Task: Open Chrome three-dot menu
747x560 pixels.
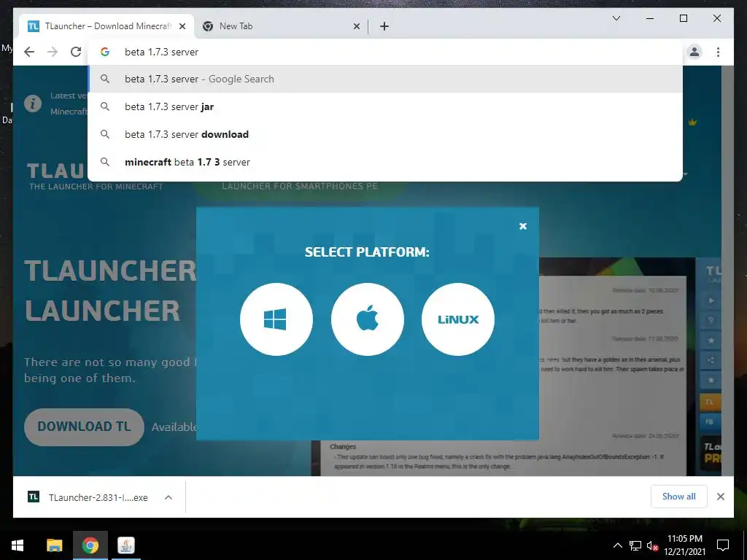Action: (x=718, y=52)
